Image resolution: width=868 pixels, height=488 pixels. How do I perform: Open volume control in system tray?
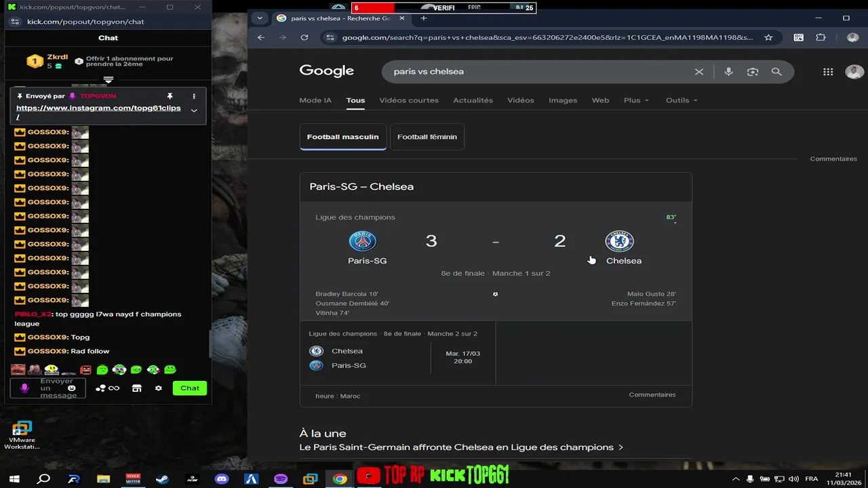click(793, 479)
